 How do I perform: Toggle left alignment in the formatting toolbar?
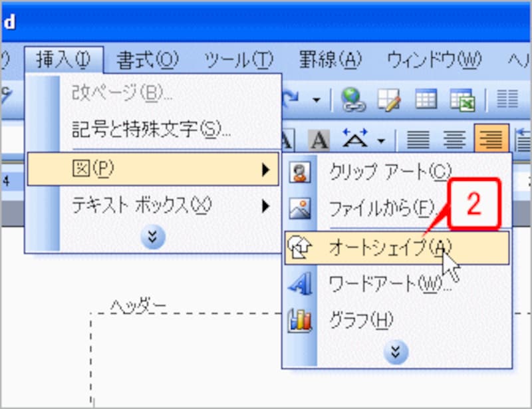tap(418, 139)
